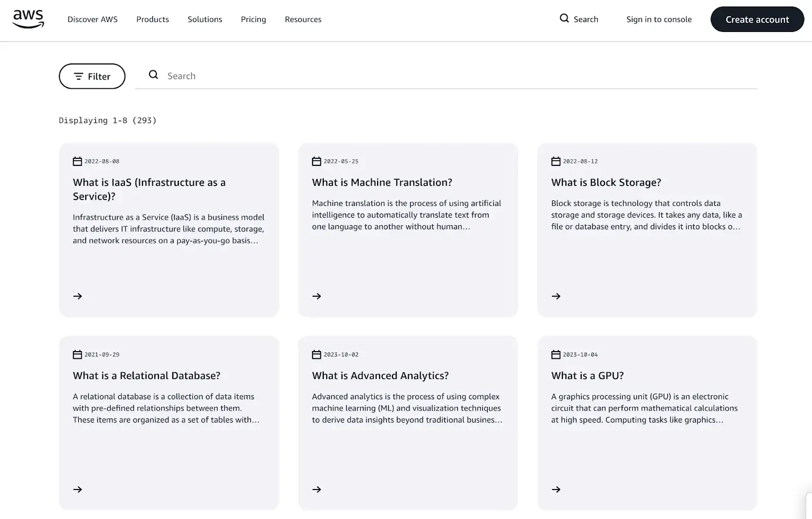812x519 pixels.
Task: Click the IaaS description starting 'Infrastructure as a Service'
Action: coord(168,229)
